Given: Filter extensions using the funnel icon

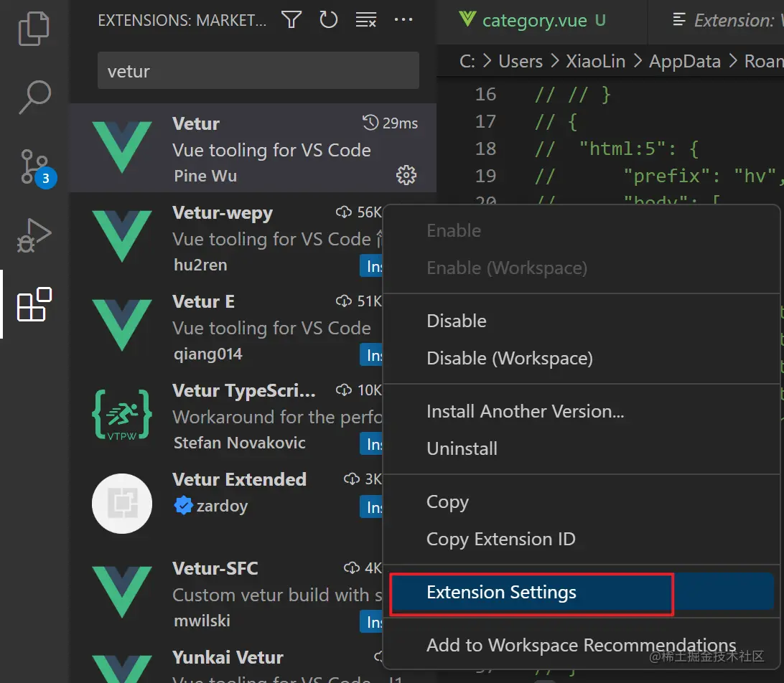Looking at the screenshot, I should (291, 20).
